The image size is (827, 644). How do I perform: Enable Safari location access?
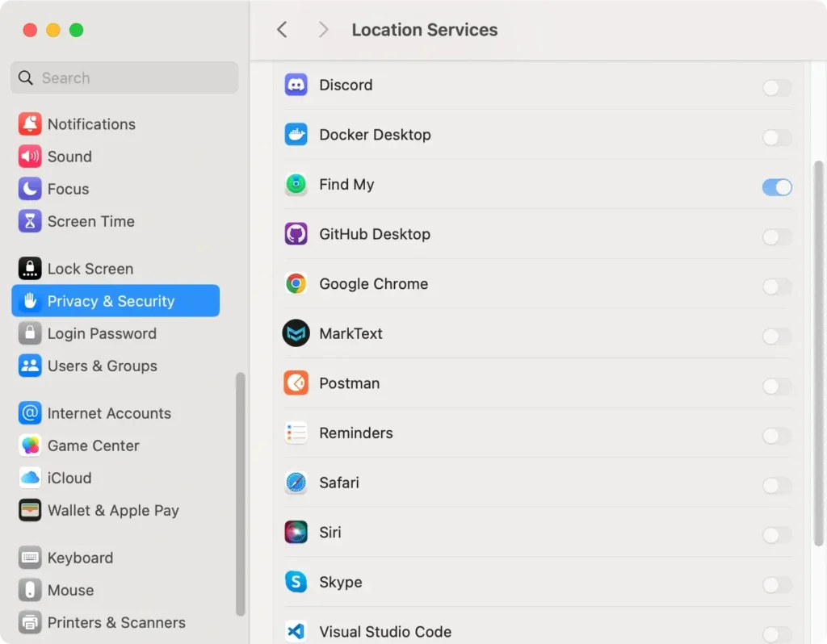tap(777, 485)
